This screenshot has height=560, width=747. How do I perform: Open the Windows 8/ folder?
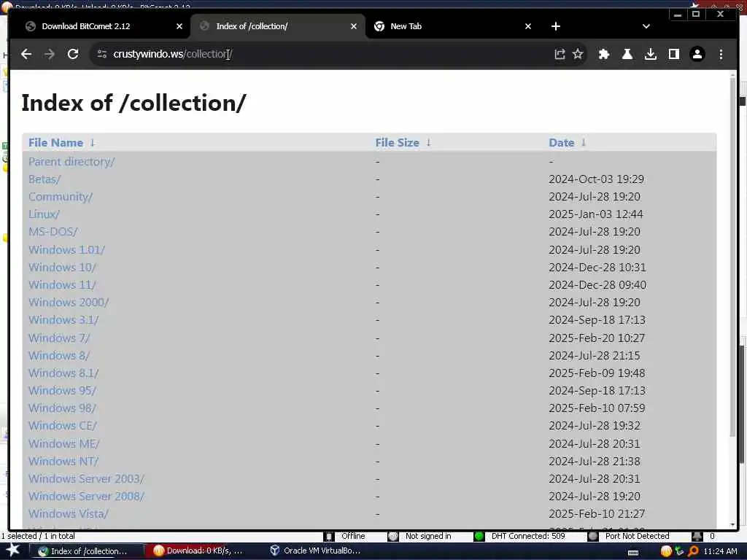tap(59, 356)
